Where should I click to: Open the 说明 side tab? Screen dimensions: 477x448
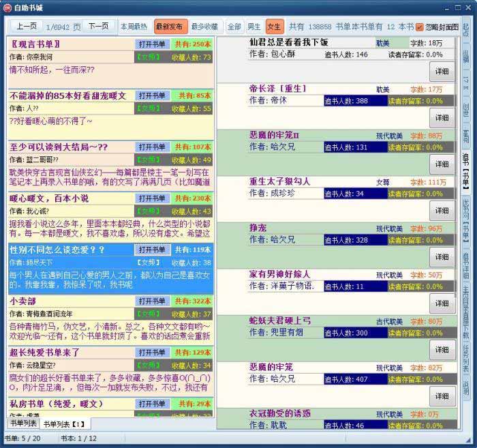[466, 387]
